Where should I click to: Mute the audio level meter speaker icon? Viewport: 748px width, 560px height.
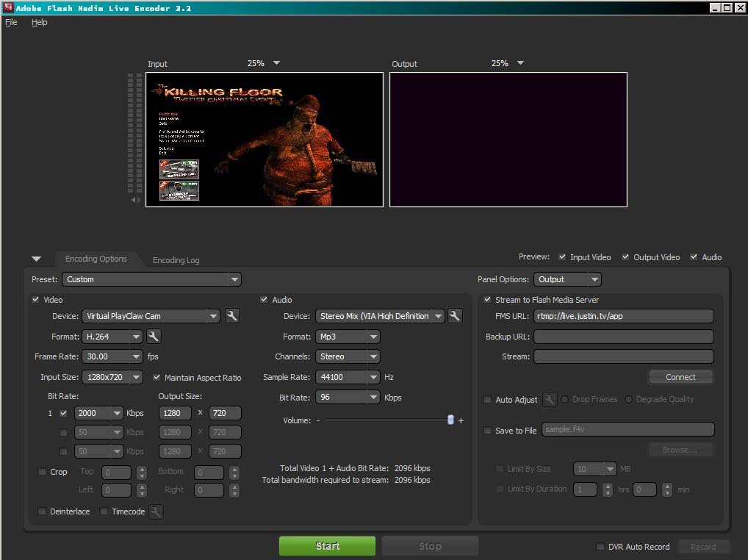pos(135,199)
